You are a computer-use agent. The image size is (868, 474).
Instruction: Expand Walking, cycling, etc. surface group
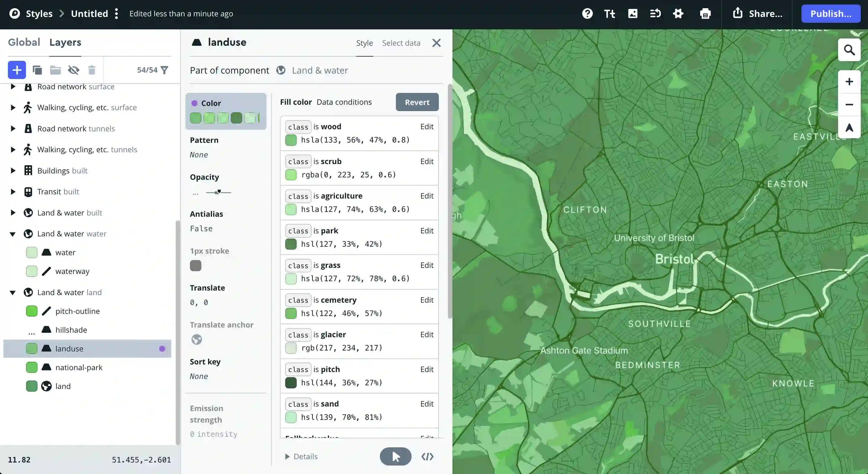point(13,107)
